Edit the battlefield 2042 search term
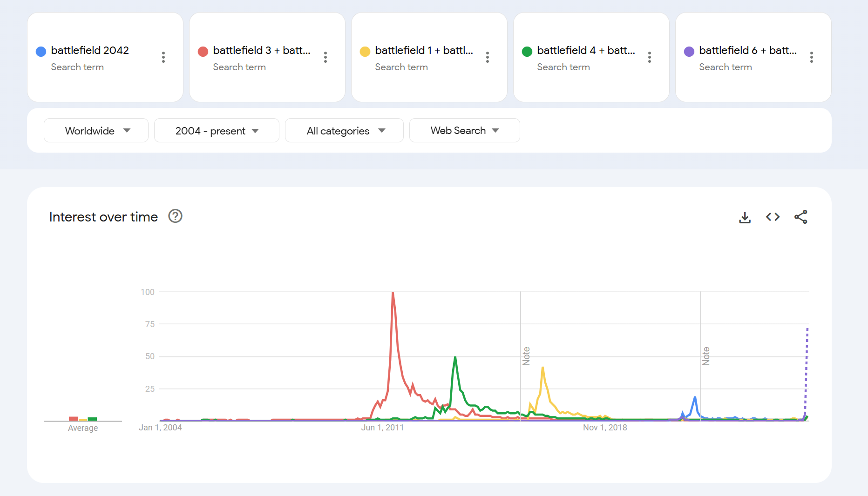Screen dimensions: 868x496 (x=90, y=50)
